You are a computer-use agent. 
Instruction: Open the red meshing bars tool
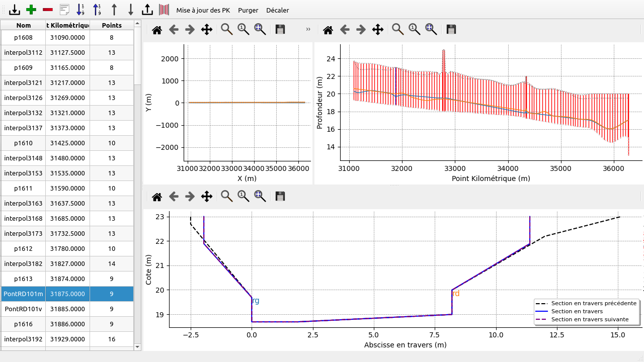coord(164,10)
